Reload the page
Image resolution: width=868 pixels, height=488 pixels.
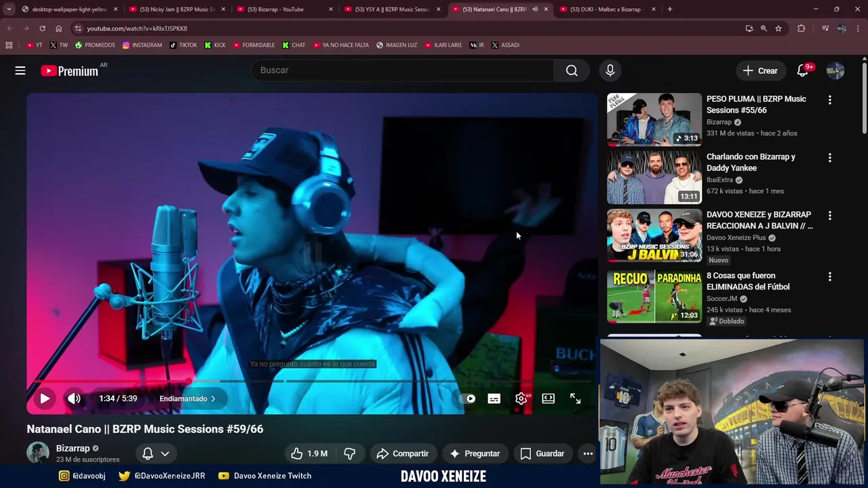[x=42, y=28]
